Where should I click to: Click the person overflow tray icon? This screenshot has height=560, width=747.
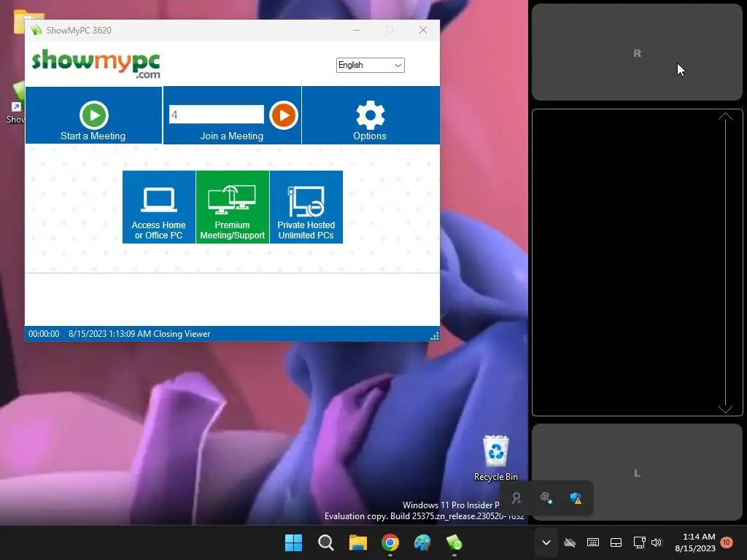(516, 498)
